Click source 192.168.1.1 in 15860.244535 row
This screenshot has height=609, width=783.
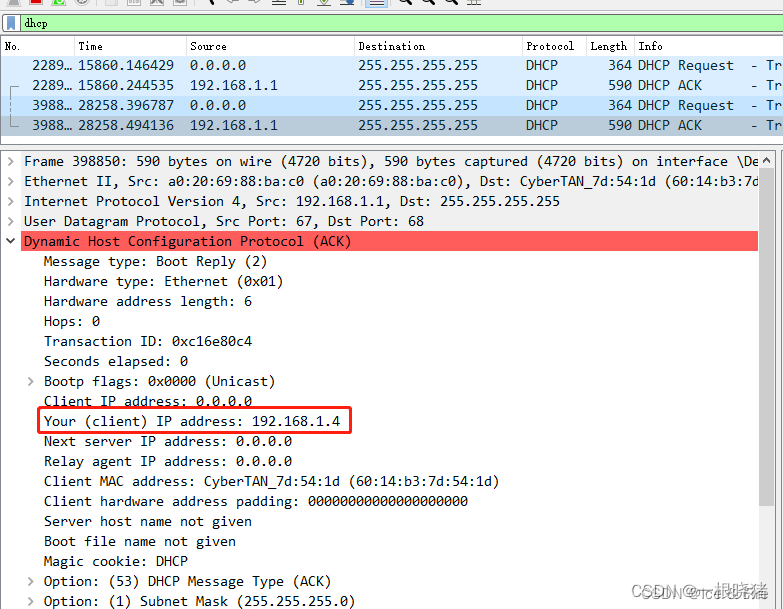point(234,85)
